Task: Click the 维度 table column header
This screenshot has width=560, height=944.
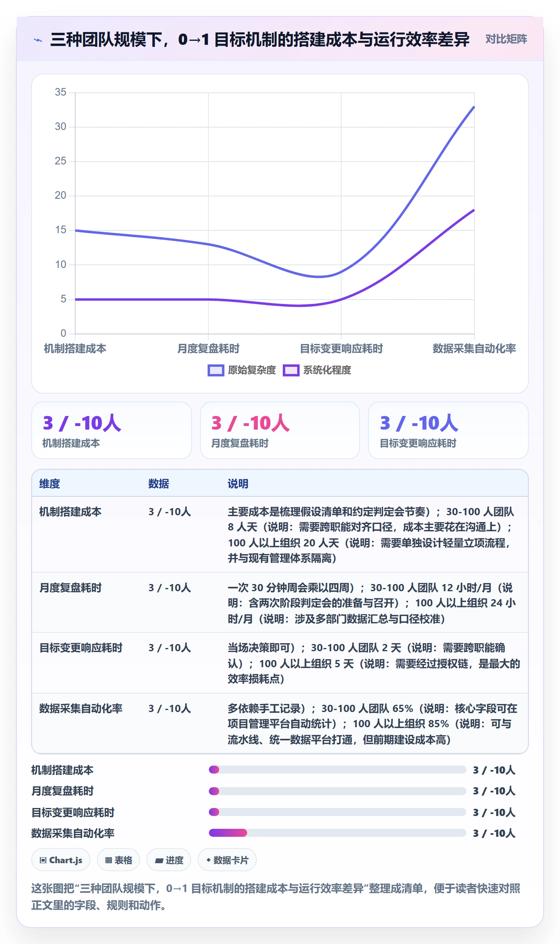Action: tap(50, 484)
